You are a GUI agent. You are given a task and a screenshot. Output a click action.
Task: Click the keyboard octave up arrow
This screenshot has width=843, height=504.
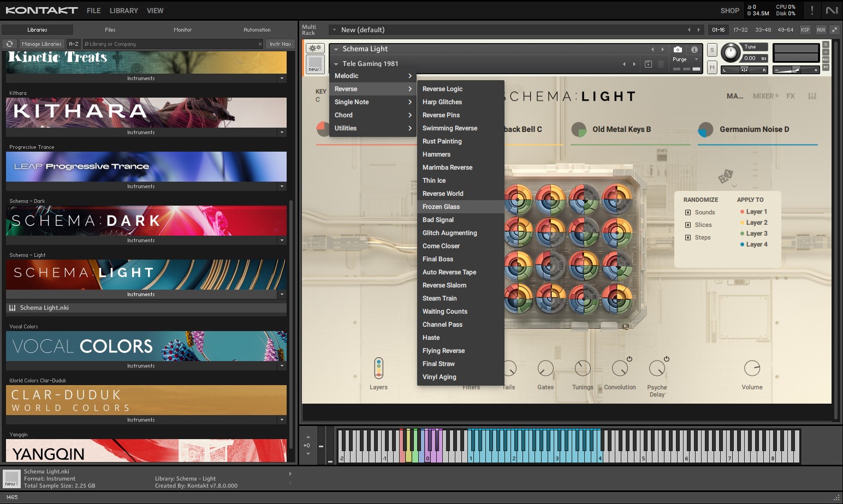point(308,437)
